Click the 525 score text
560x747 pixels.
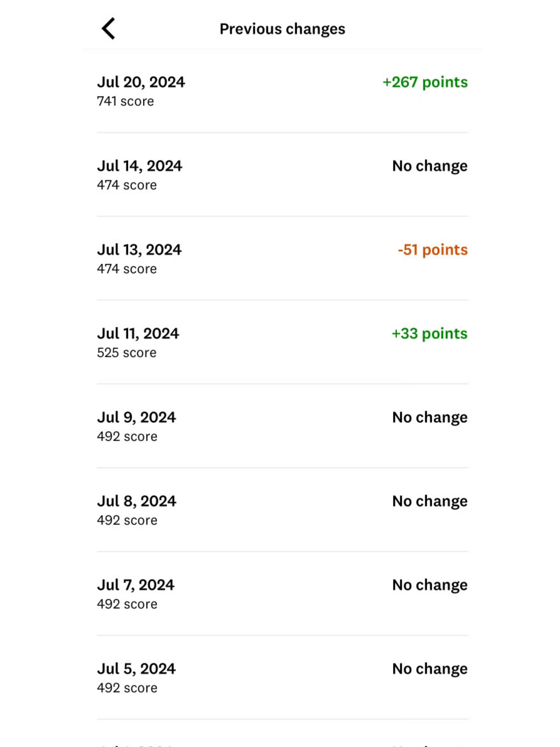(x=127, y=353)
